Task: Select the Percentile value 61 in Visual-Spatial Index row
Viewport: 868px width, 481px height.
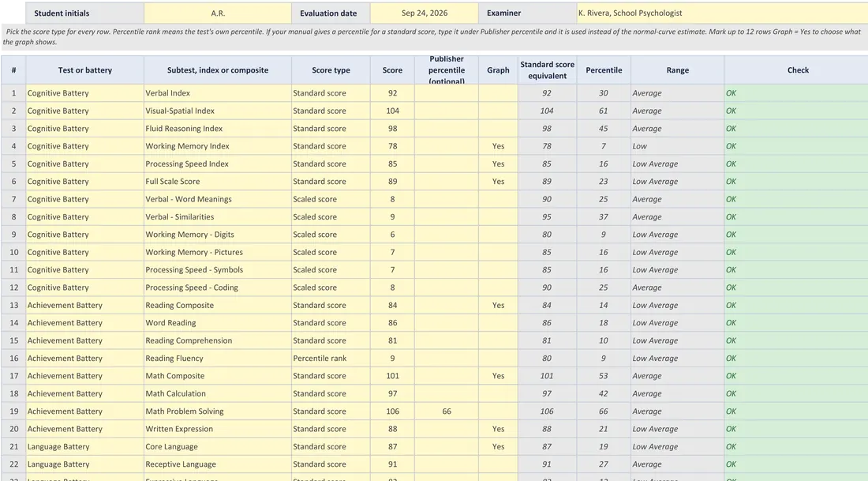Action: pos(604,111)
